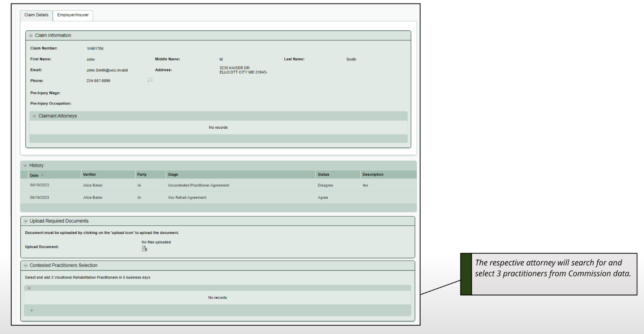The width and height of the screenshot is (644, 334).
Task: Open the help icon beside the phone number
Action: pos(149,80)
